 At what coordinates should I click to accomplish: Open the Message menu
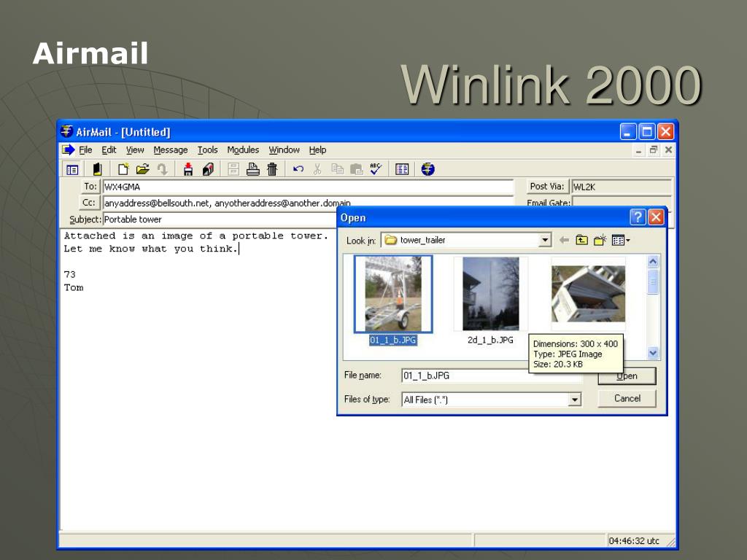[x=171, y=150]
